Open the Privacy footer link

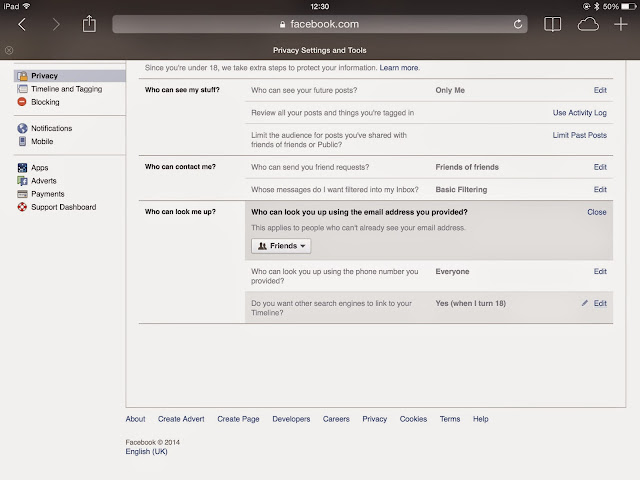pos(375,419)
